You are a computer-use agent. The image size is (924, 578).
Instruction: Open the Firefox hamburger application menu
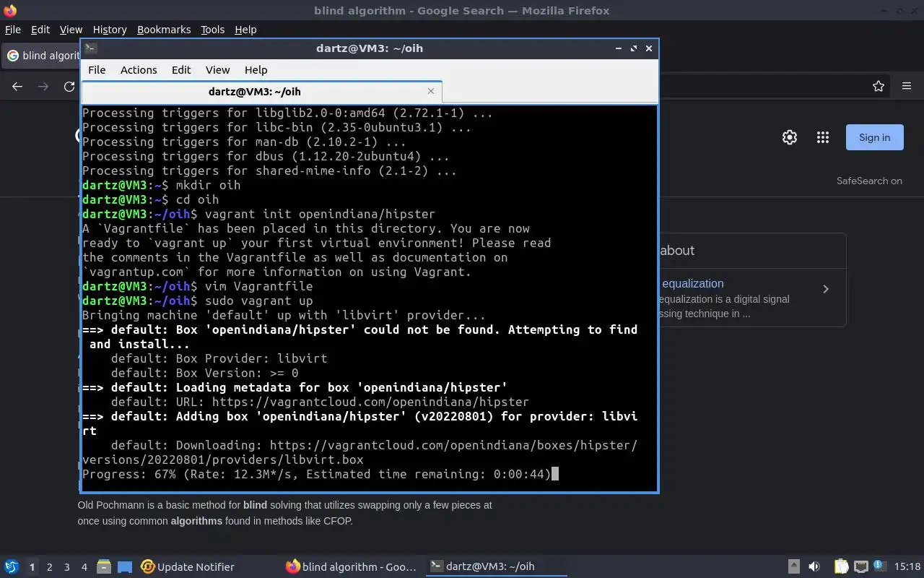907,86
